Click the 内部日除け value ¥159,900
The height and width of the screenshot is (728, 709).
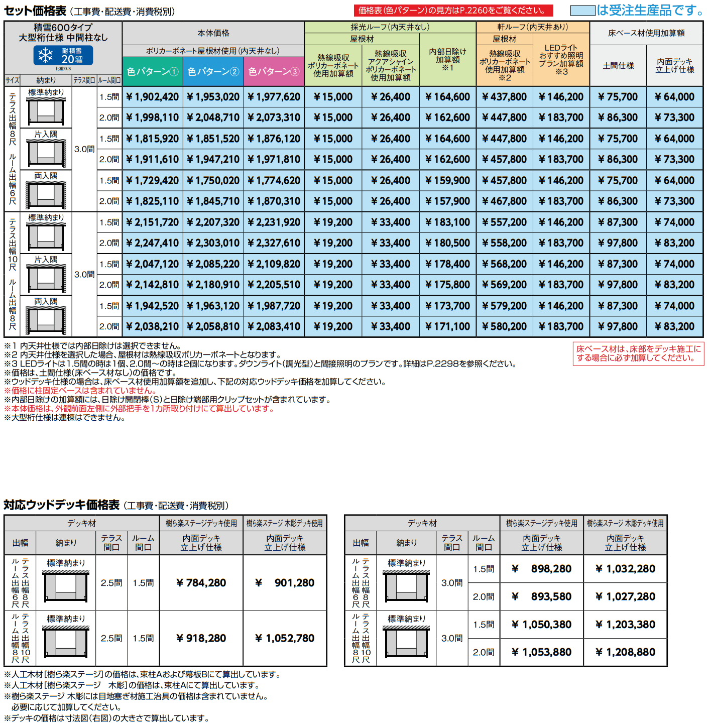(447, 180)
